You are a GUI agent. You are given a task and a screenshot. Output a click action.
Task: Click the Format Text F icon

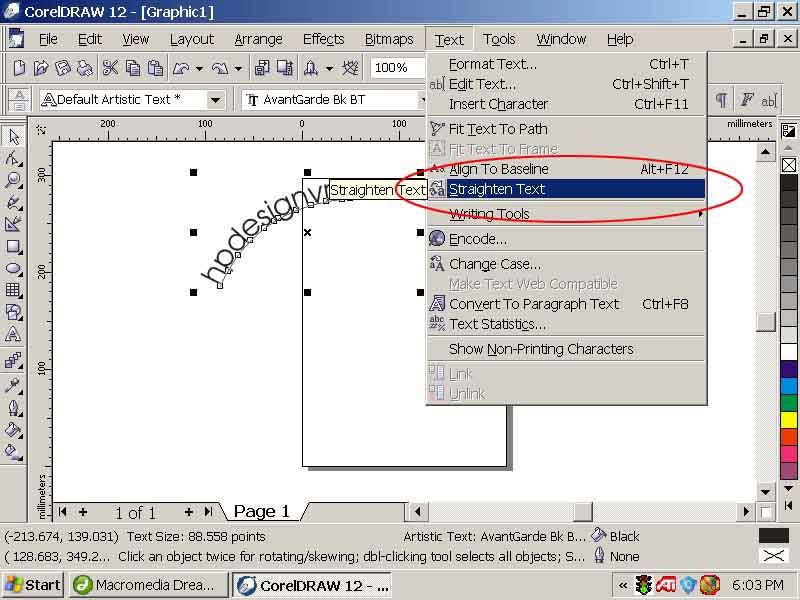pyautogui.click(x=746, y=99)
